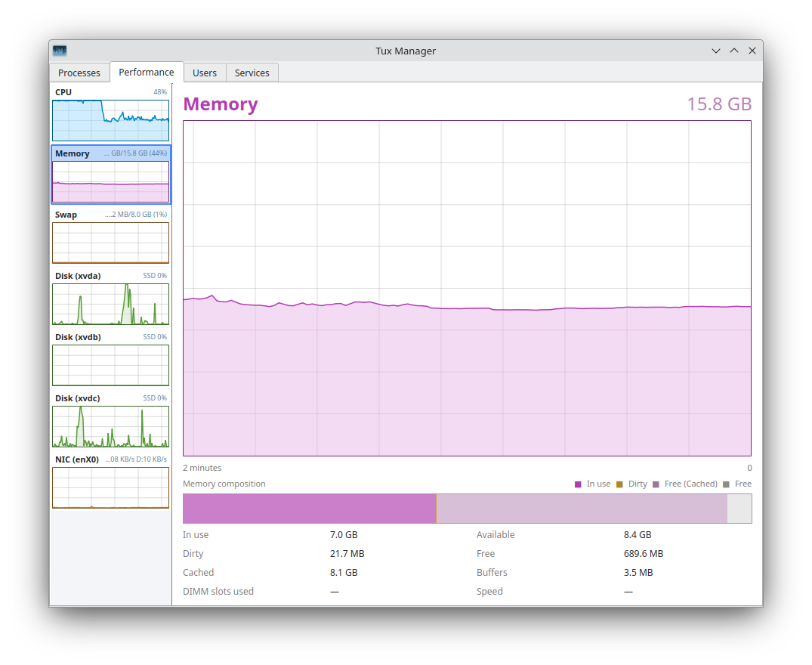Show Disk (xvdb) performance graph
The width and height of the screenshot is (812, 665).
(111, 365)
